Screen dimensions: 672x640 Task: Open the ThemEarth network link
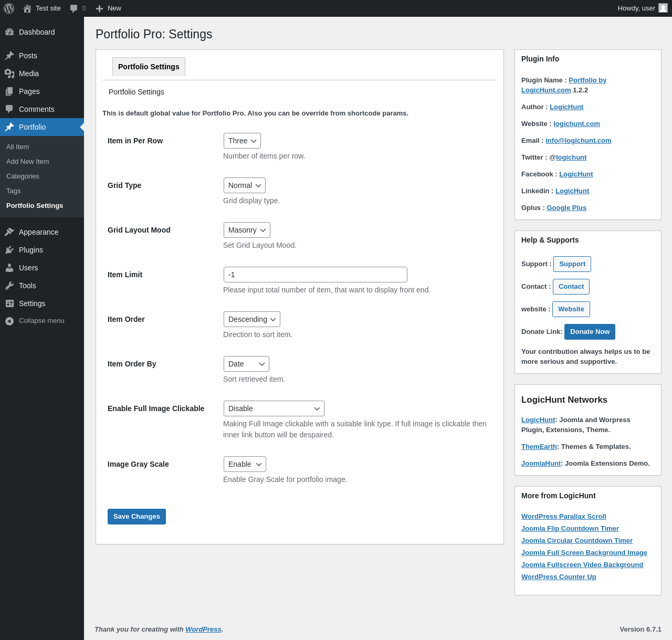[x=539, y=447]
